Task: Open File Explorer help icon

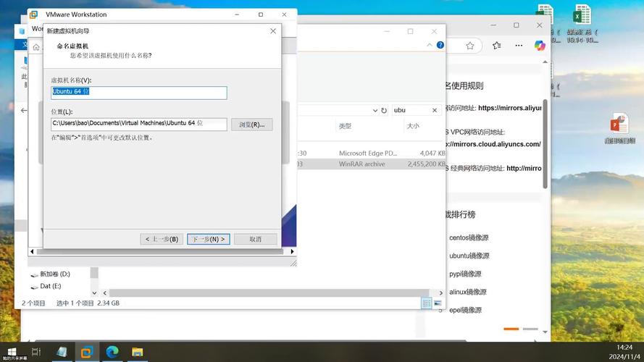Action: [x=440, y=45]
